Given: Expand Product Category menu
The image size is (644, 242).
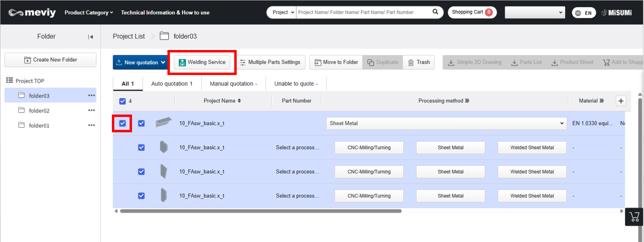Looking at the screenshot, I should [x=89, y=13].
